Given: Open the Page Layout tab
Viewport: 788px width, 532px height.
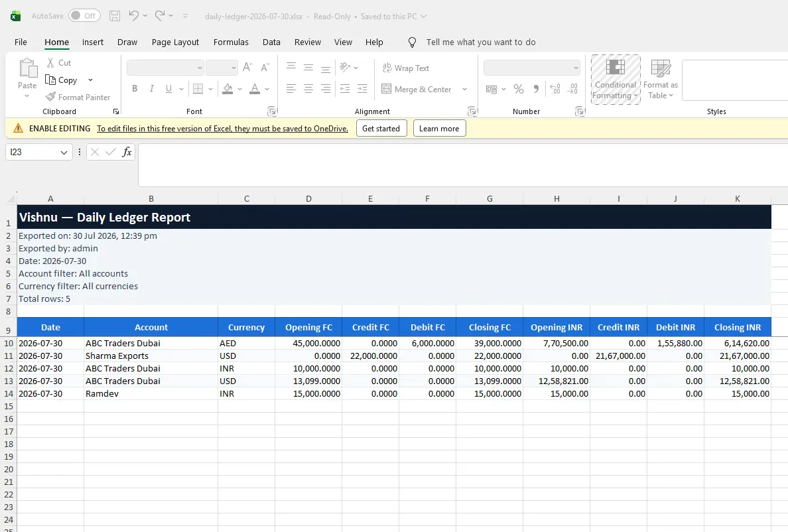Looking at the screenshot, I should [x=175, y=42].
